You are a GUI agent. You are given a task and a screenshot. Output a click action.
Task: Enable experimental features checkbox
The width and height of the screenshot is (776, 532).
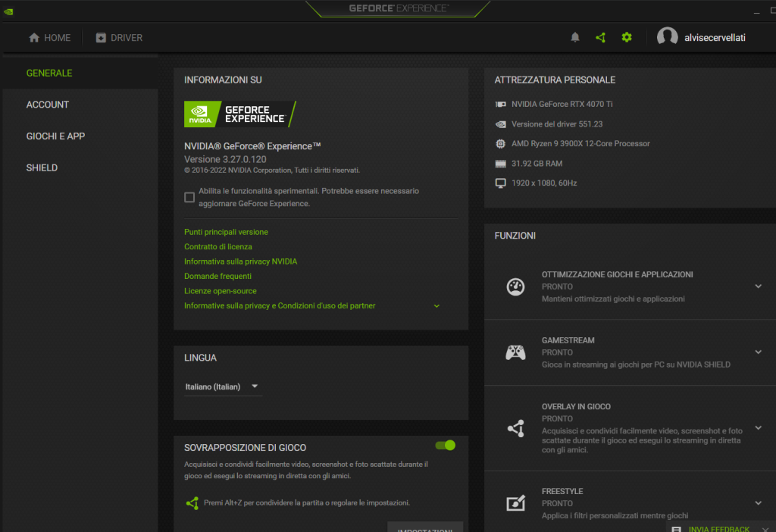click(x=189, y=197)
